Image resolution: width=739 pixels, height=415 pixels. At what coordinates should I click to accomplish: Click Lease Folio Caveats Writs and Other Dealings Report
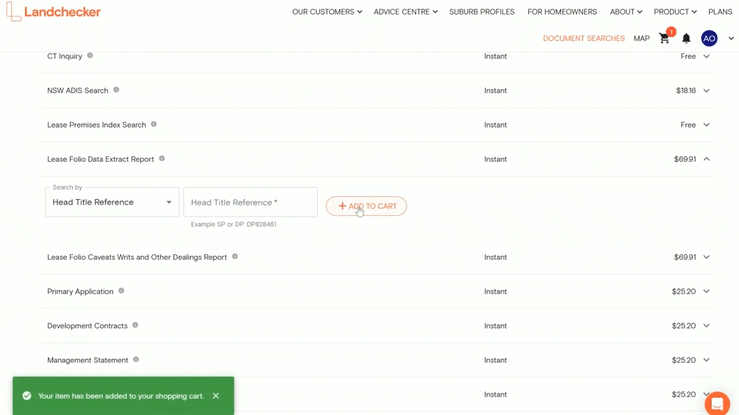[137, 257]
